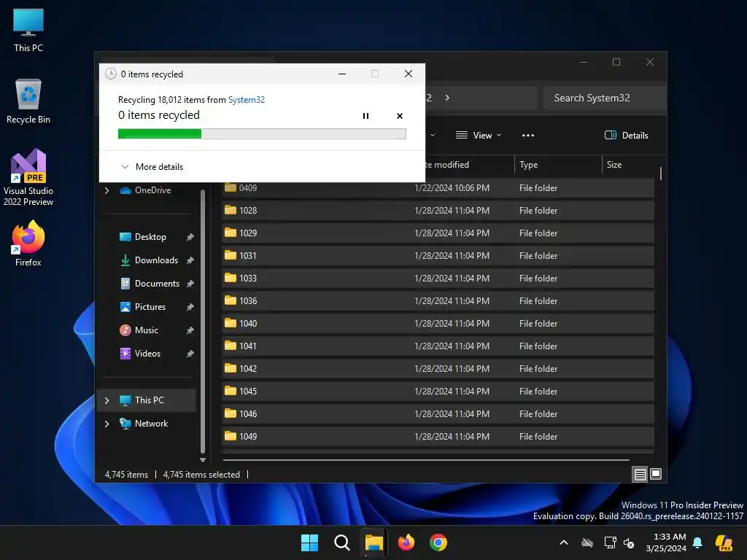This screenshot has height=560, width=747.
Task: Open the volume muted tray icon
Action: click(629, 542)
